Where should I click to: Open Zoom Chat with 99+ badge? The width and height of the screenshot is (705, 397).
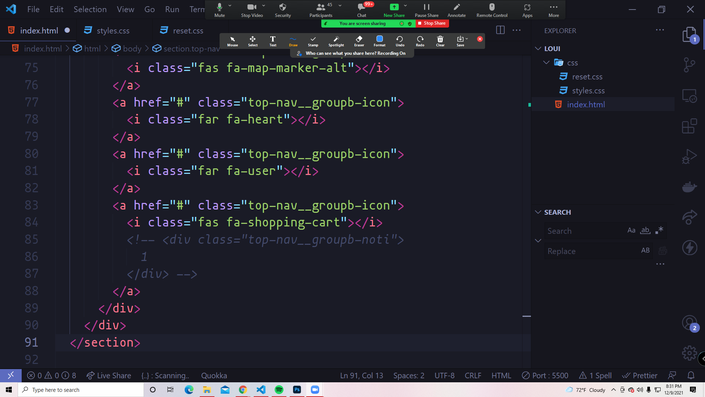point(361,10)
